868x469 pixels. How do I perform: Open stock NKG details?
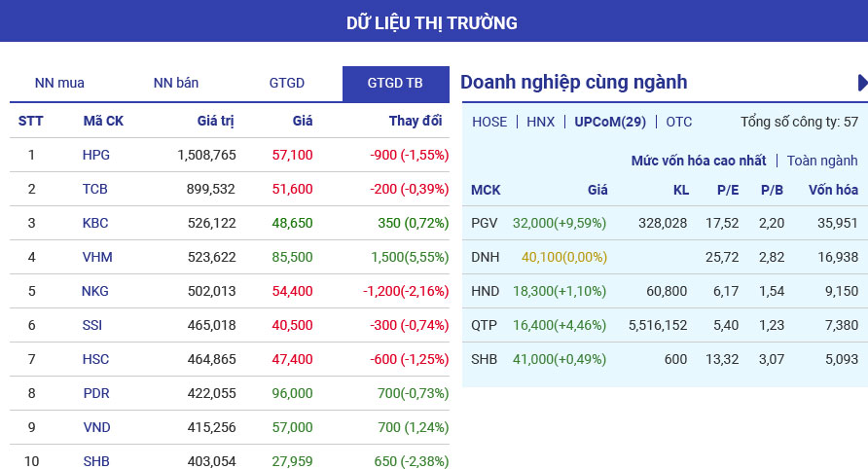pyautogui.click(x=94, y=291)
